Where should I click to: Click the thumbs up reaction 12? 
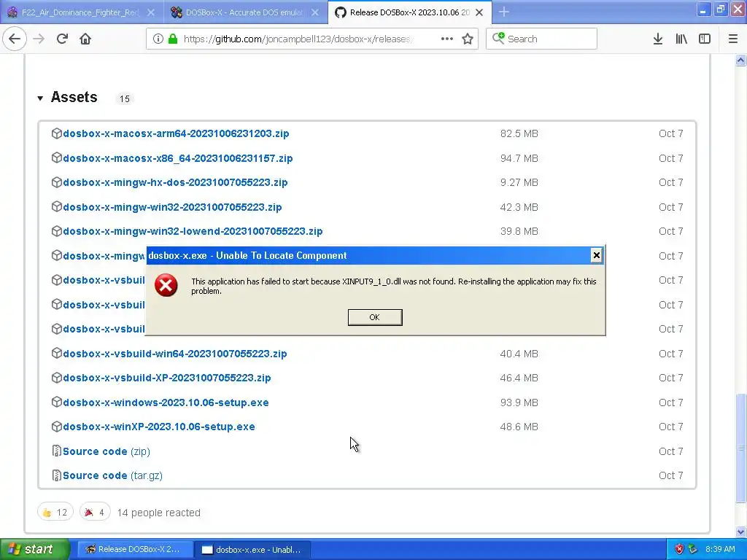tap(55, 513)
